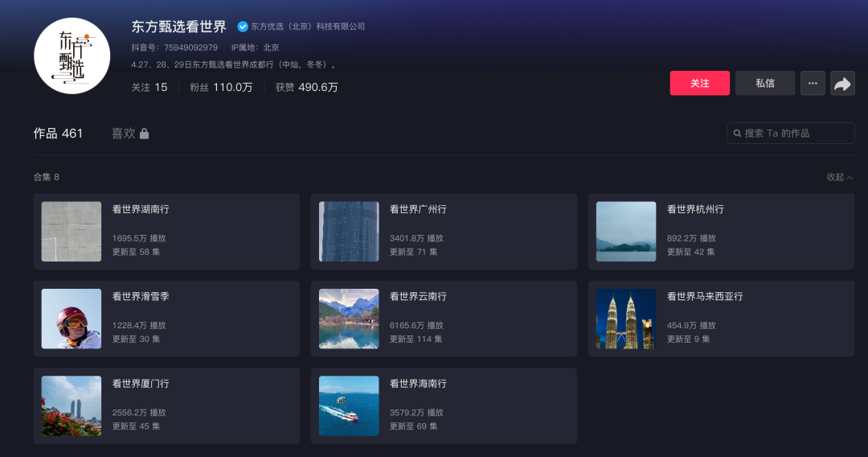The image size is (868, 457).
Task: Click the 3401.8万 播放 play count
Action: pyautogui.click(x=416, y=238)
